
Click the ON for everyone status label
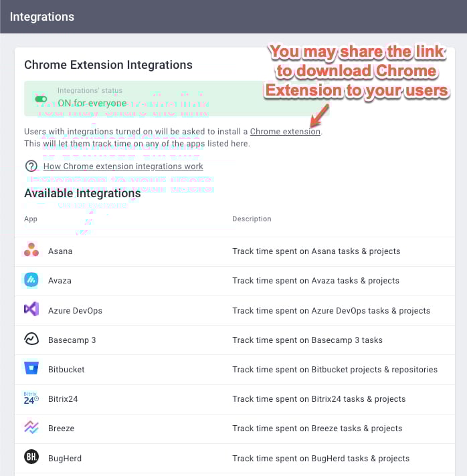tap(92, 103)
